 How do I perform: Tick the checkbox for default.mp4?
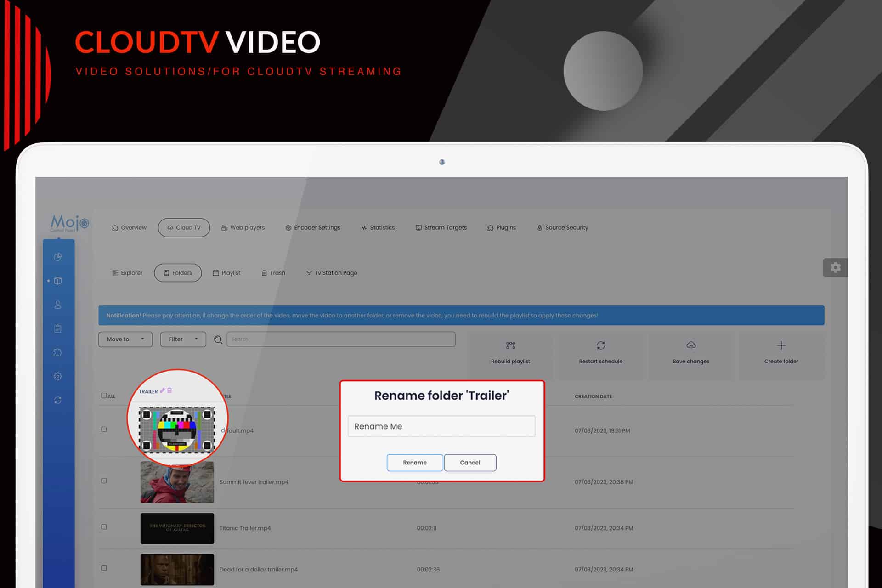(104, 430)
